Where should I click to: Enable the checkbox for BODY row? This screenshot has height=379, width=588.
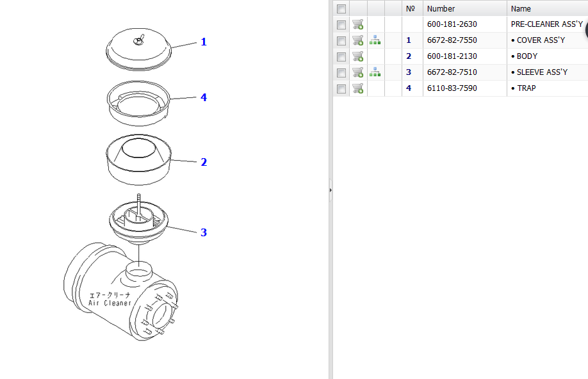click(341, 56)
